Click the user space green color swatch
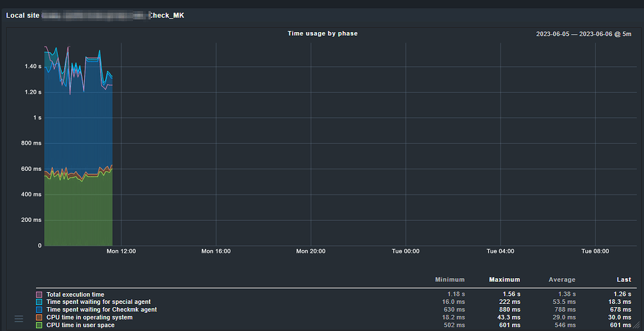Screen dimensions: 644x331 click(x=40, y=325)
